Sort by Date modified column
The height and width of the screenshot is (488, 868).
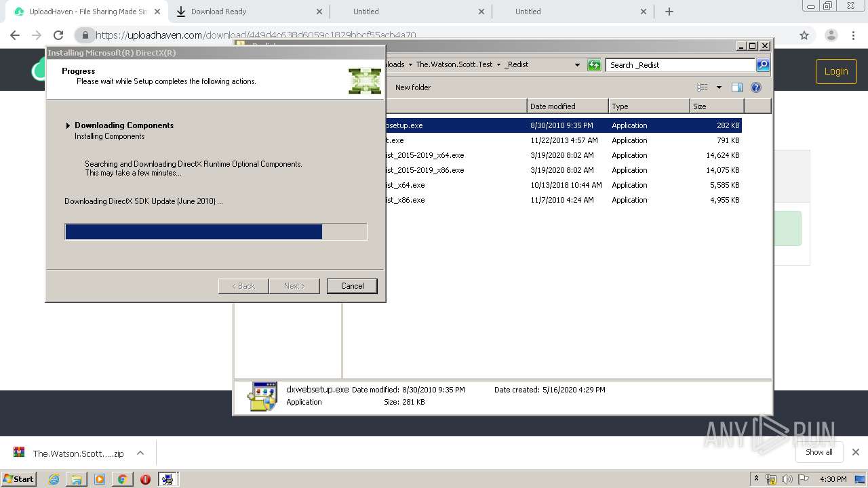point(568,106)
